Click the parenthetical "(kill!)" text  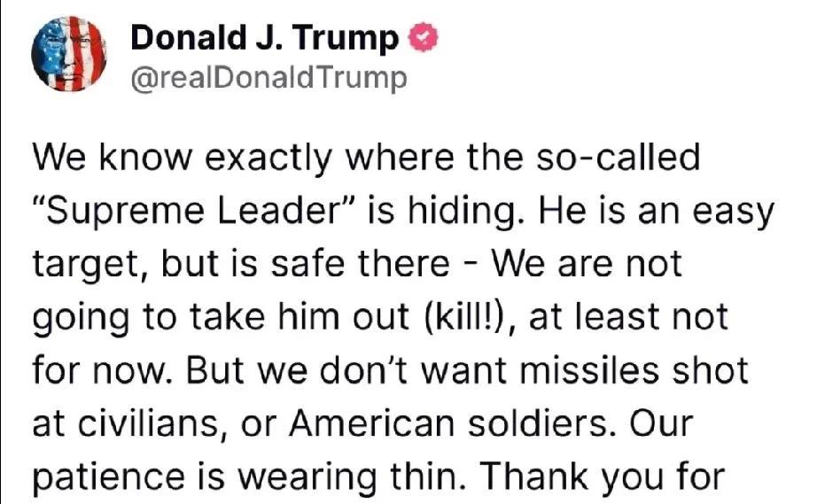pos(463,317)
